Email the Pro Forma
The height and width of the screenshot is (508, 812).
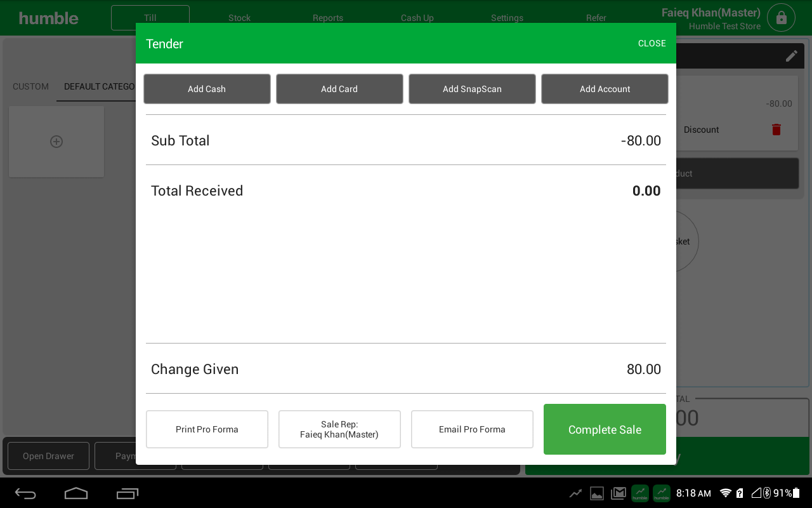coord(472,429)
